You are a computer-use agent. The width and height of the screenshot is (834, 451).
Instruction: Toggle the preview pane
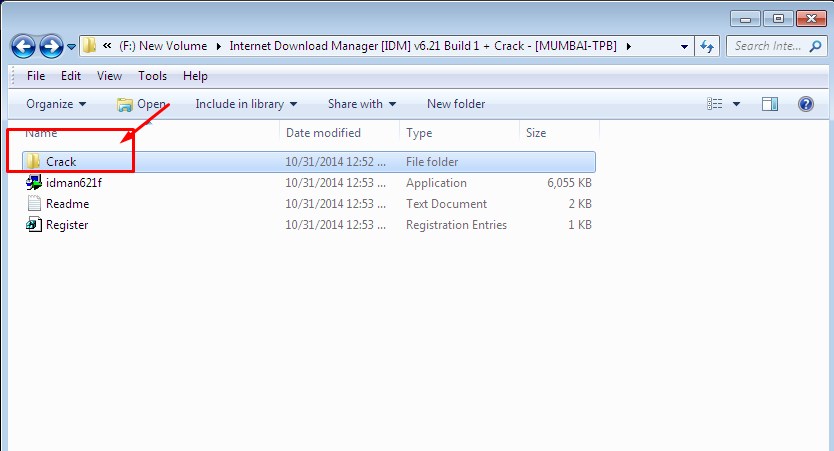[x=770, y=104]
